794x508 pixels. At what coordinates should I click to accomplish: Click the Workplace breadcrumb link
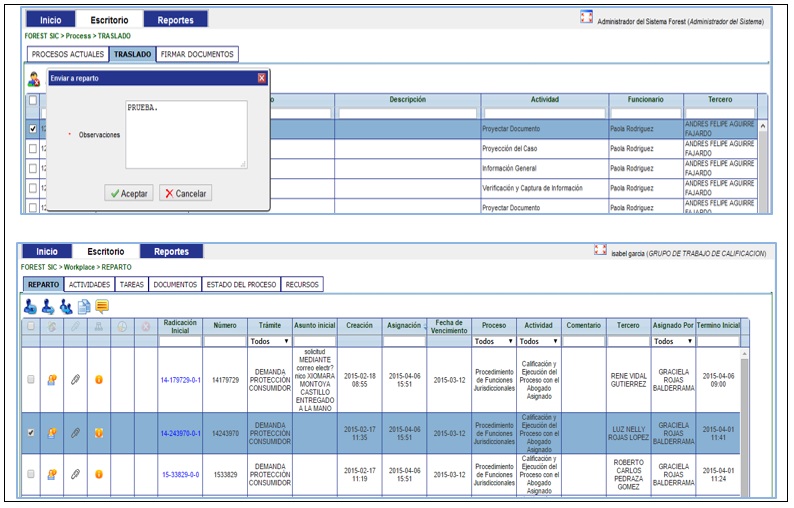(x=80, y=267)
